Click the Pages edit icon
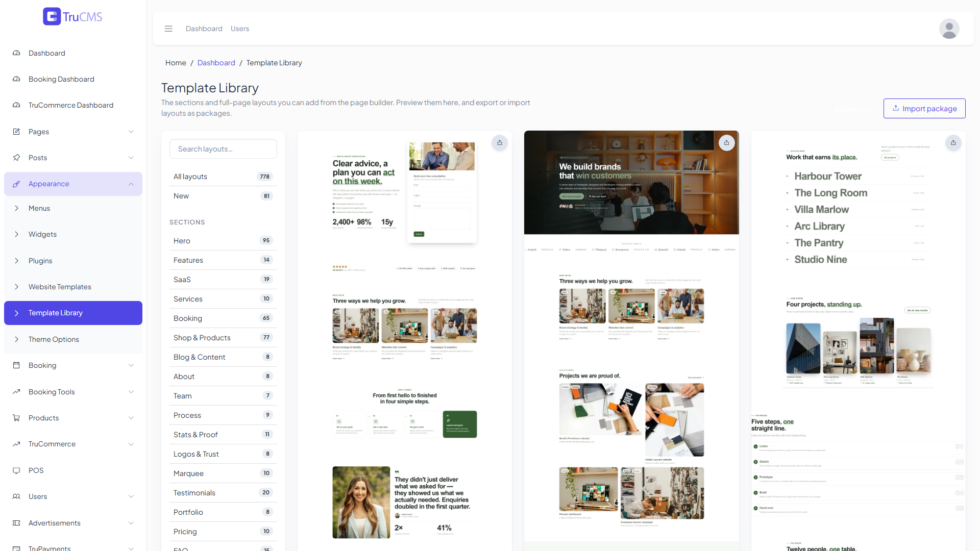This screenshot has height=551, width=980. click(x=16, y=132)
